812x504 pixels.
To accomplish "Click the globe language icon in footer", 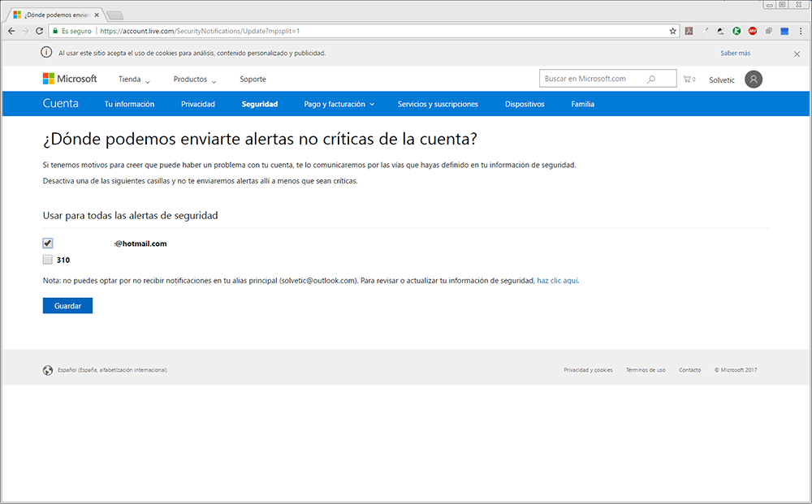I will coord(48,370).
